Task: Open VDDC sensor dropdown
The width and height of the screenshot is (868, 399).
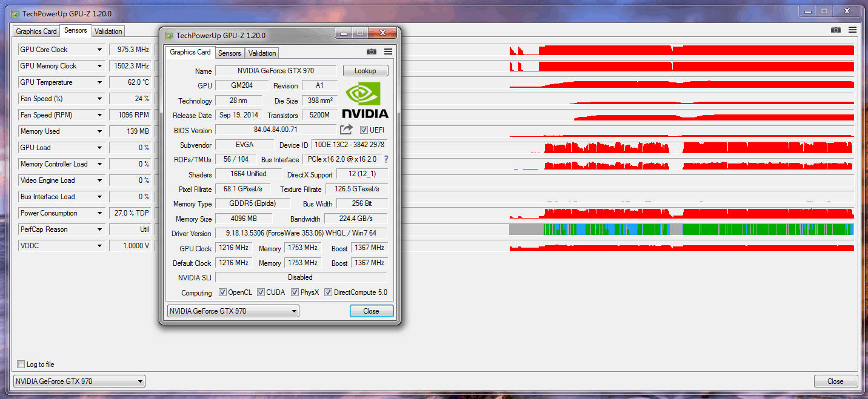Action: click(x=100, y=246)
